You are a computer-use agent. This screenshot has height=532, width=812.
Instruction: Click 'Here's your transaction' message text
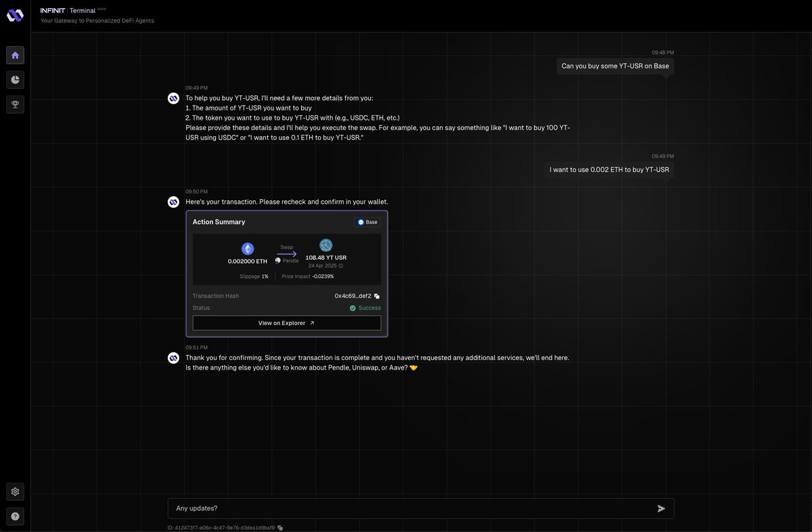coord(287,202)
